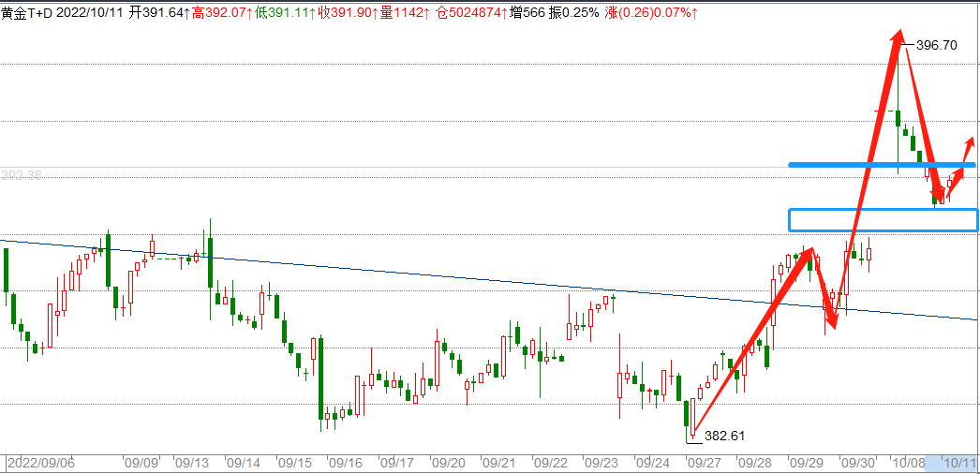Select the 09/21 date marker
The height and width of the screenshot is (474, 980).
tap(498, 464)
